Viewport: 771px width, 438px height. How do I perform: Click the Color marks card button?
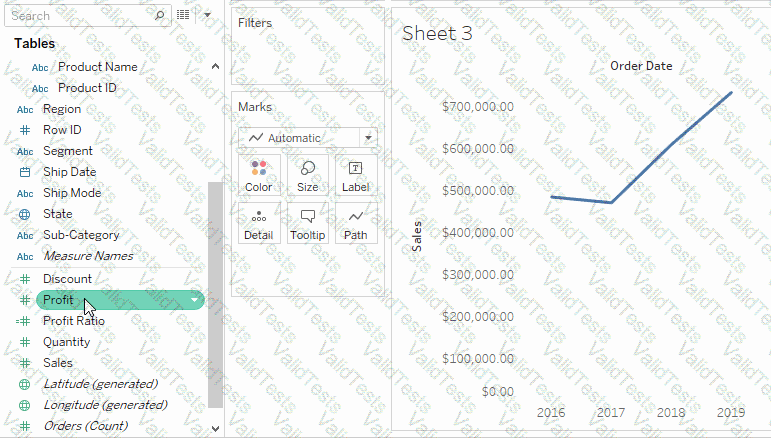tap(258, 175)
